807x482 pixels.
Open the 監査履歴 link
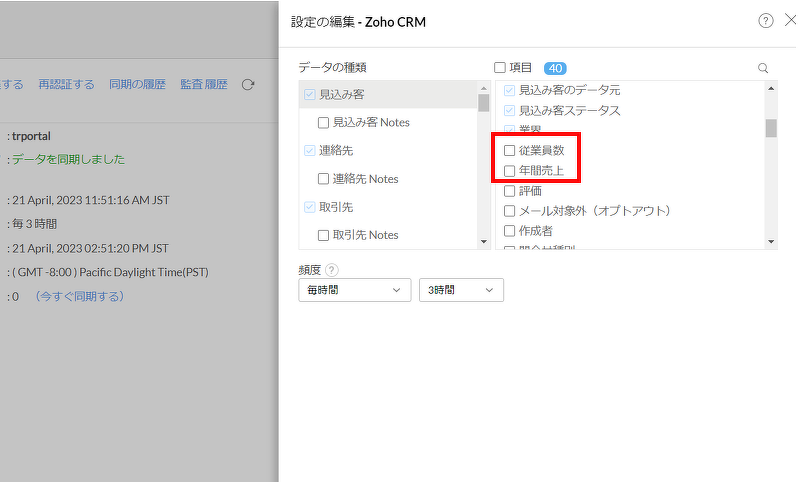coord(204,85)
